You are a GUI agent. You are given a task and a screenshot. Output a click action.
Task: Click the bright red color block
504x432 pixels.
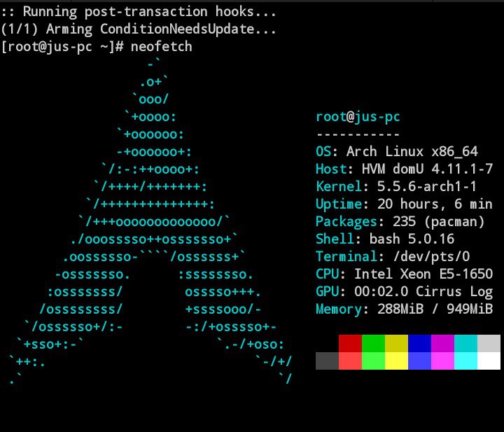point(350,361)
